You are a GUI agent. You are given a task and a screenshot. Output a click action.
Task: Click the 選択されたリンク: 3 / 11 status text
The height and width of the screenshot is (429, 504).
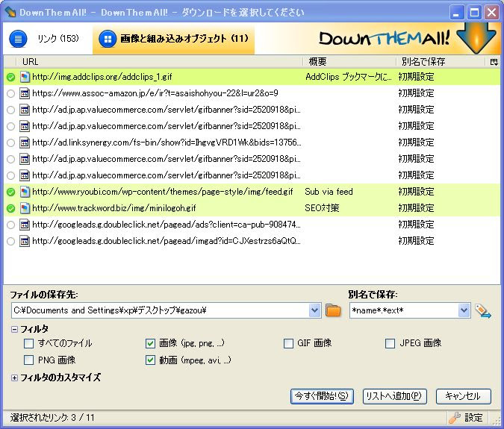point(52,418)
